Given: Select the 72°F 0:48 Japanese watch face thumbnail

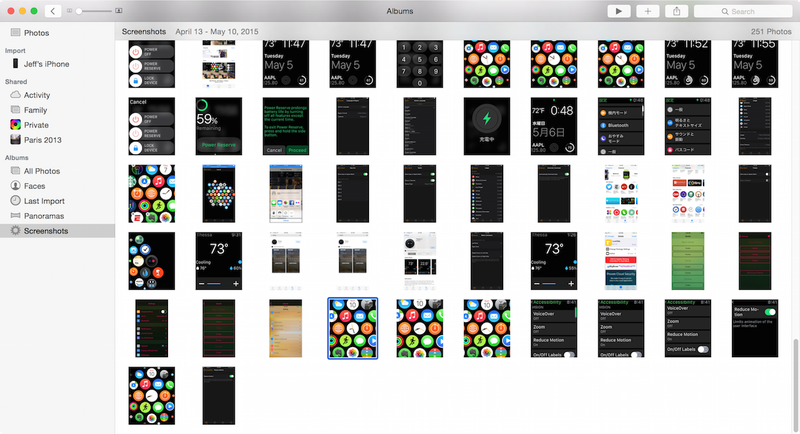Looking at the screenshot, I should pos(554,126).
